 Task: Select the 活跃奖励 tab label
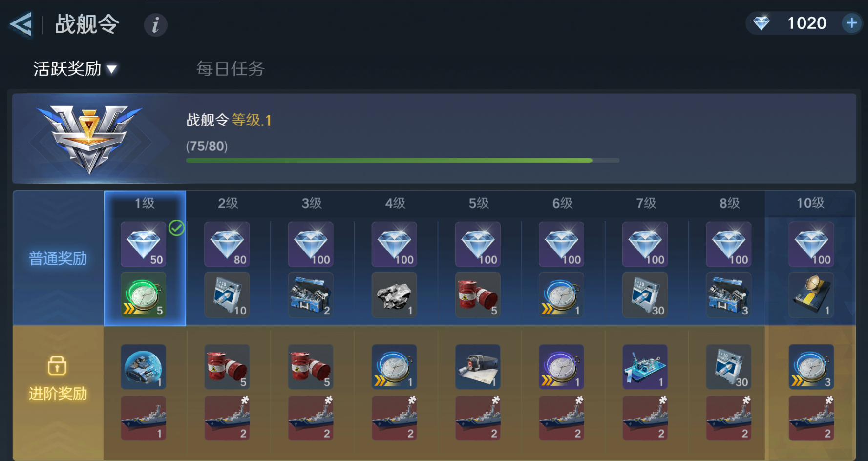pos(67,69)
